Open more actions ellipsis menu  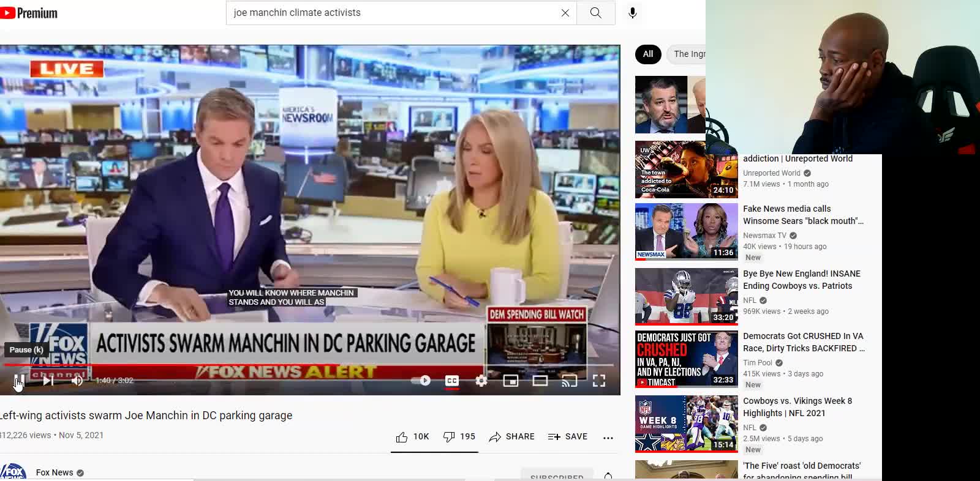point(608,438)
